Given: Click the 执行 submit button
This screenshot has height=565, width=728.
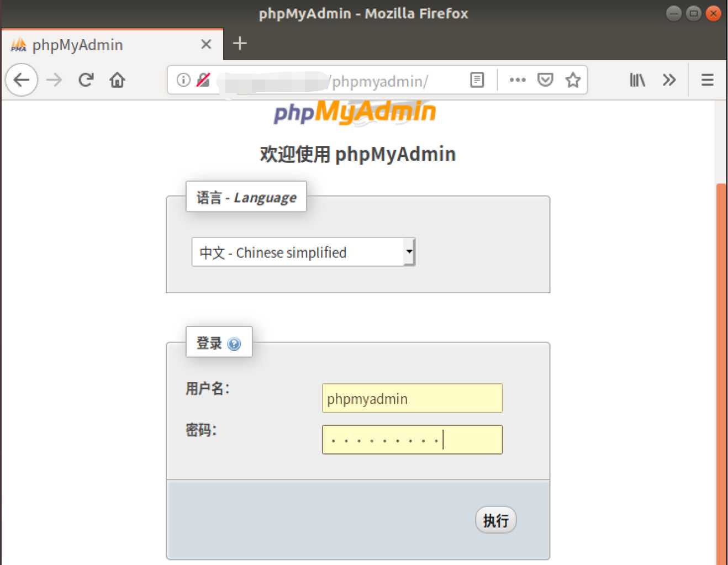Looking at the screenshot, I should (x=496, y=520).
